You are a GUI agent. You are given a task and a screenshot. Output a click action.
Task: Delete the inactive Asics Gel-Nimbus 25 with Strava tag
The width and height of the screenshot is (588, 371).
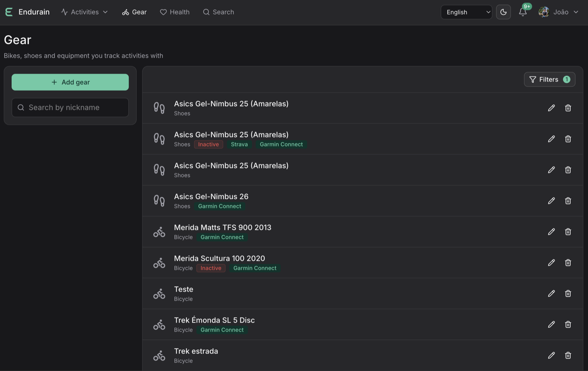point(568,139)
